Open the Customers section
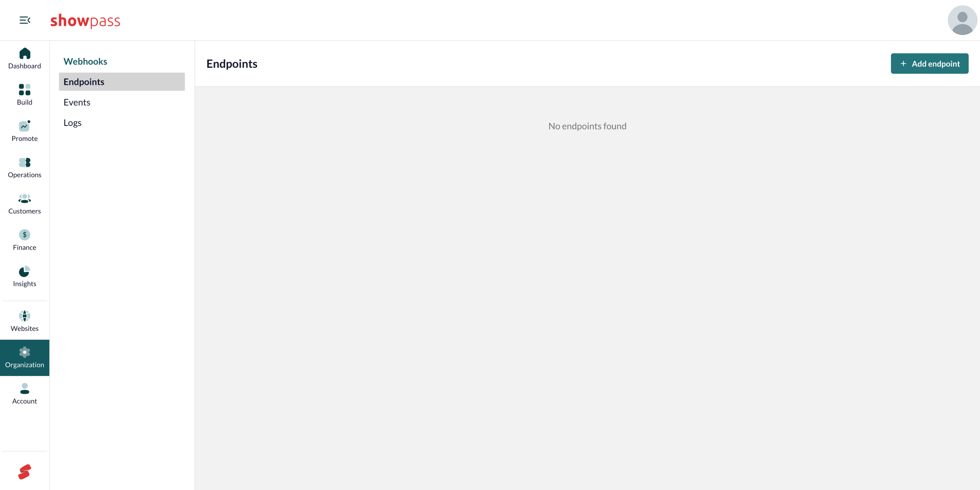Screen dimensions: 980x490 pos(25,204)
